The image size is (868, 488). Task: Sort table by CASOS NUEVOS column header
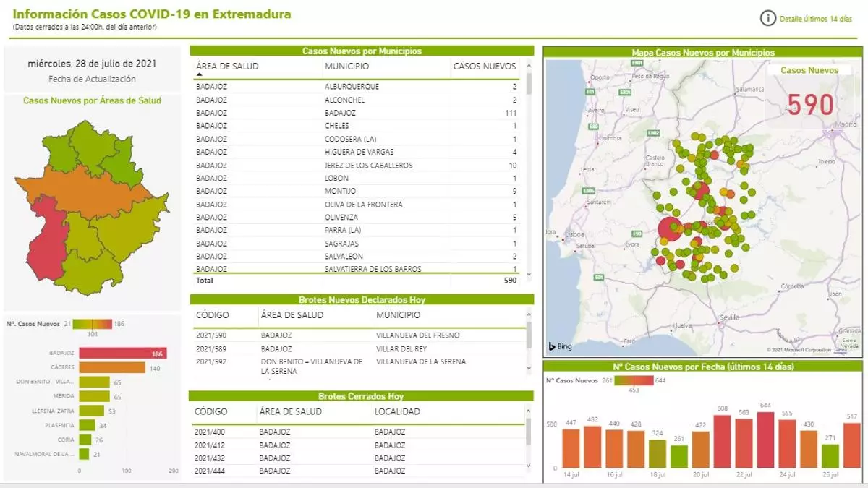point(484,67)
